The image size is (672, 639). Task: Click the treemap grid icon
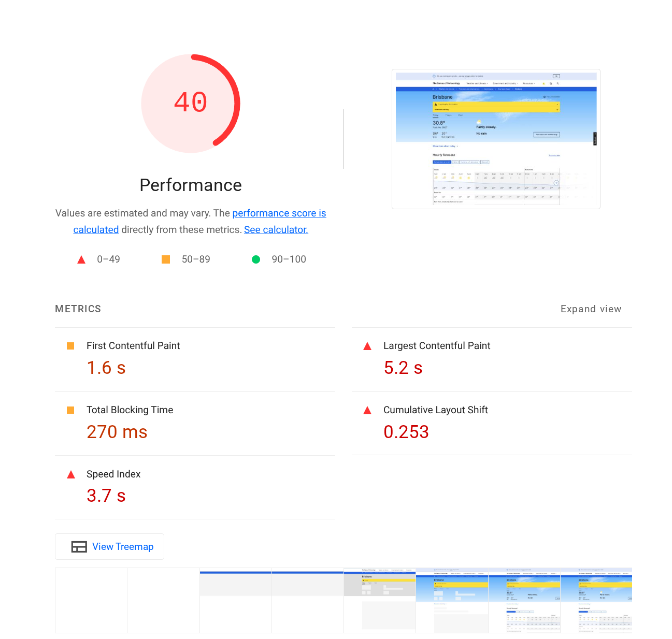79,547
